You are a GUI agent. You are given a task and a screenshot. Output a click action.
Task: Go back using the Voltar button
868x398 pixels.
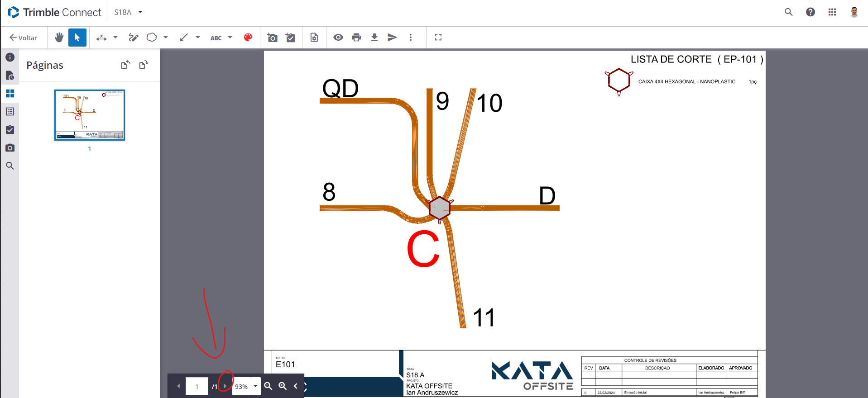(x=24, y=38)
